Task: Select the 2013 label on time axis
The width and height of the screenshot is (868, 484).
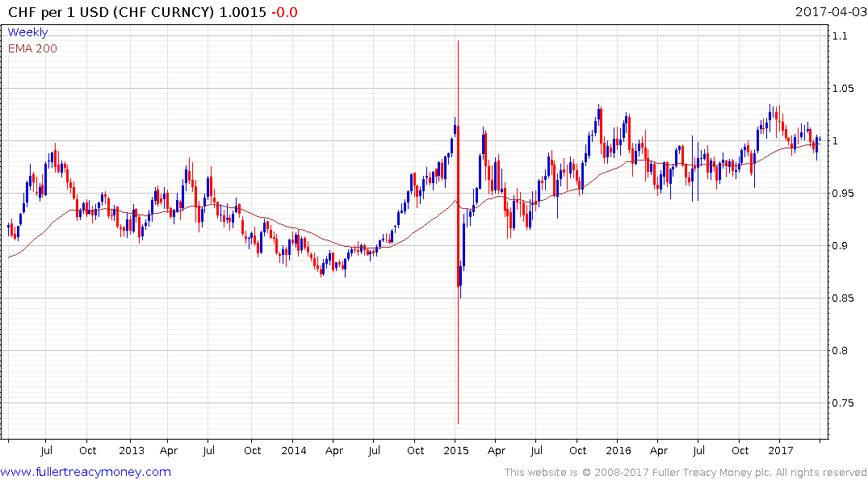Action: tap(131, 450)
